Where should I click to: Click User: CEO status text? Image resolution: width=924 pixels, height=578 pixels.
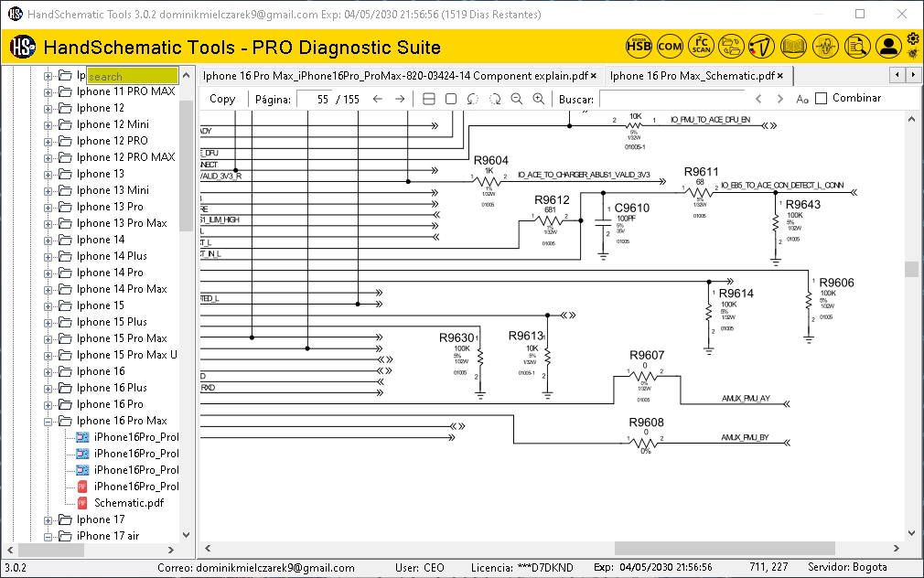419,568
